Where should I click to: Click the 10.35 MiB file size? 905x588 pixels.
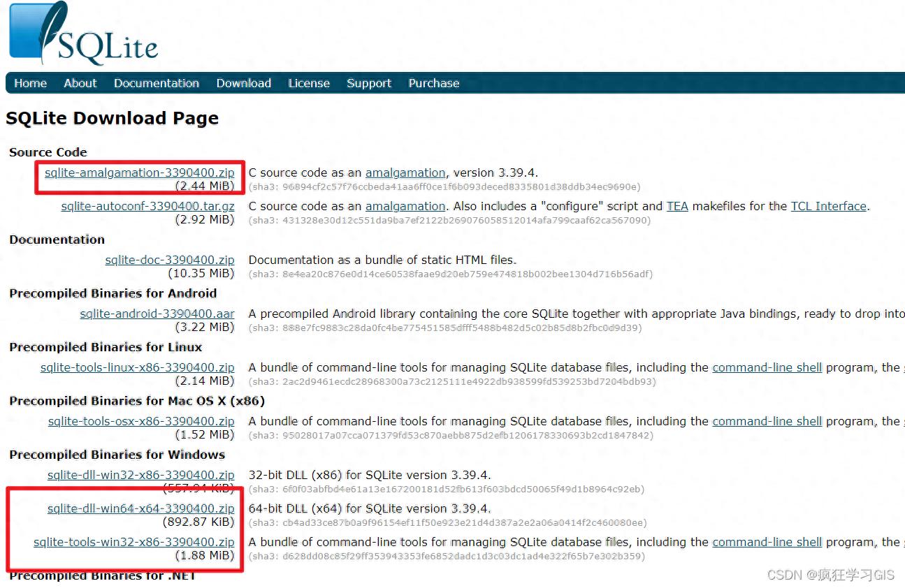(201, 273)
